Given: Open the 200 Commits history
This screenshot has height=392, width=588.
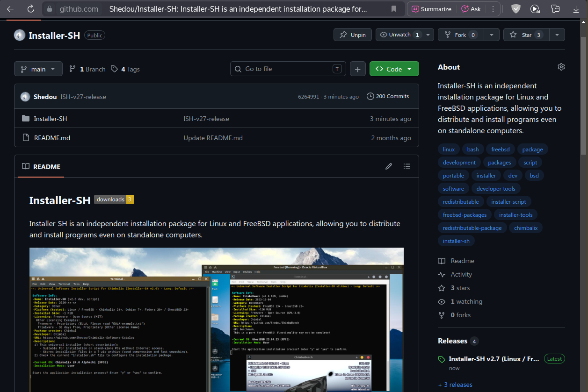Looking at the screenshot, I should click(388, 96).
